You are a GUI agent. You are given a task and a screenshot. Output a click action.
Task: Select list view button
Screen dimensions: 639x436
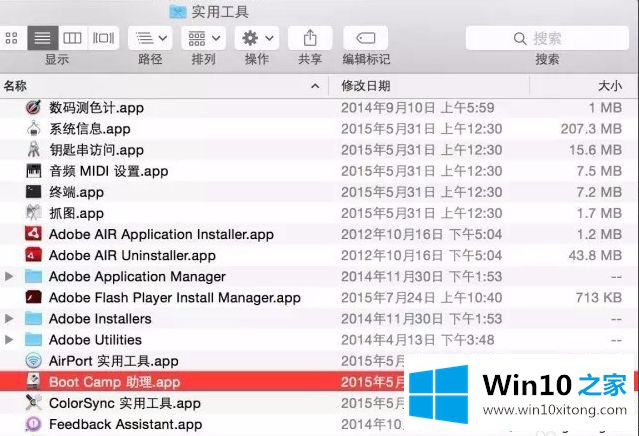point(43,38)
